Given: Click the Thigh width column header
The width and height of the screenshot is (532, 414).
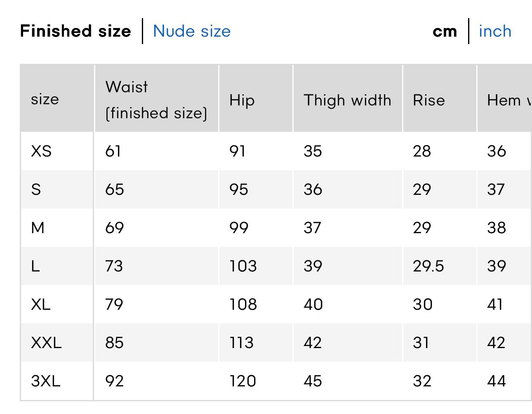Looking at the screenshot, I should [x=347, y=100].
